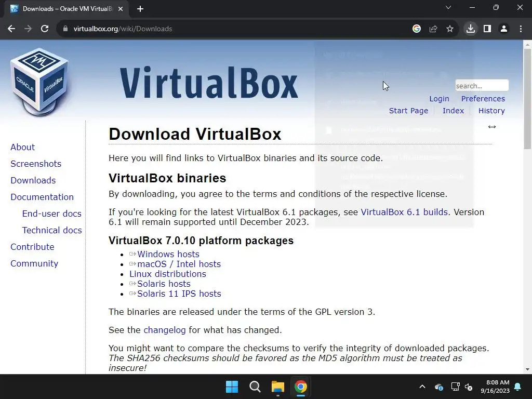Viewport: 532px width, 399px height.
Task: Open tab search chevron dropdown
Action: (448, 7)
